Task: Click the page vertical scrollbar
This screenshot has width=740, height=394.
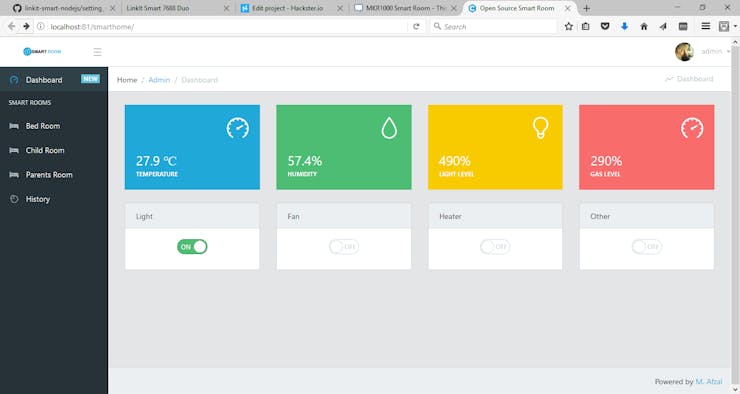Action: coord(735,215)
